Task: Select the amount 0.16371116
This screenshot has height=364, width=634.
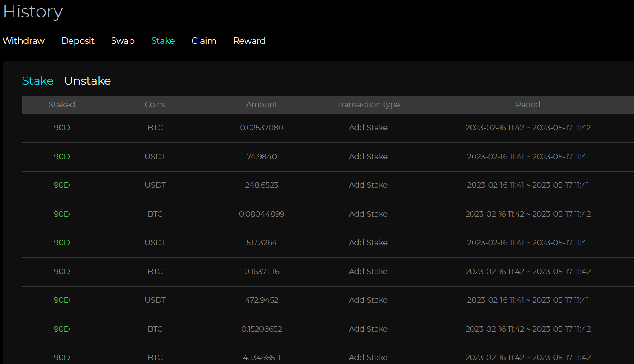Action: tap(262, 272)
